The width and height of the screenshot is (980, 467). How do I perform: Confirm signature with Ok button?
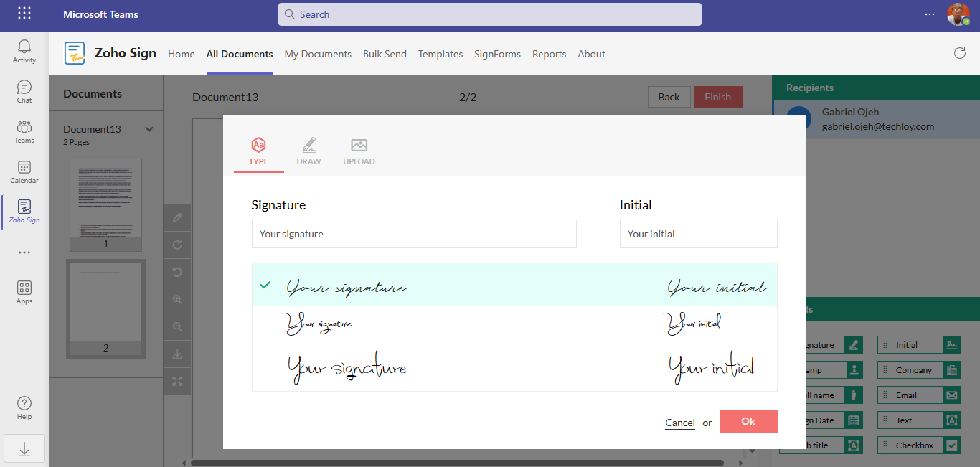tap(748, 421)
